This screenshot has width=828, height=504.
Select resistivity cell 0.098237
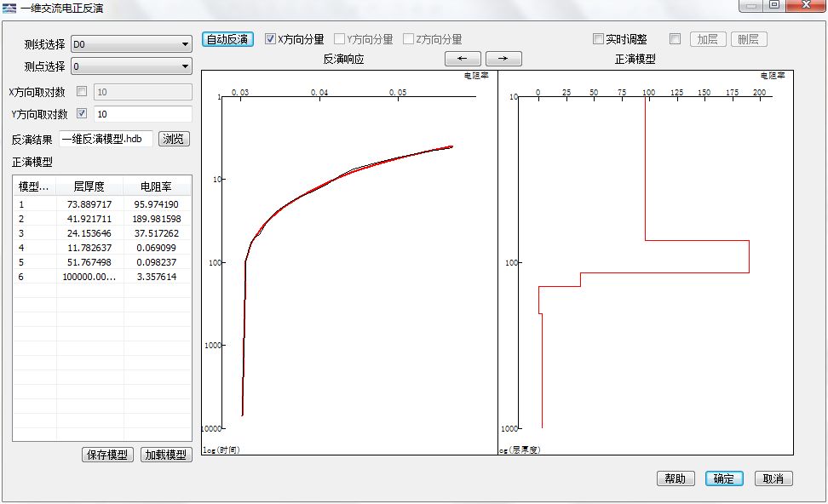click(157, 262)
